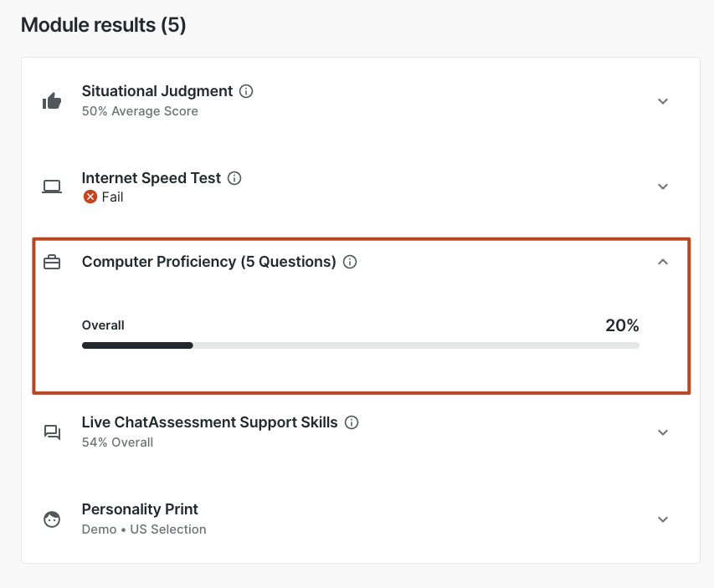Click info icon beside Computer Proficiency
This screenshot has height=588, width=714.
point(351,262)
